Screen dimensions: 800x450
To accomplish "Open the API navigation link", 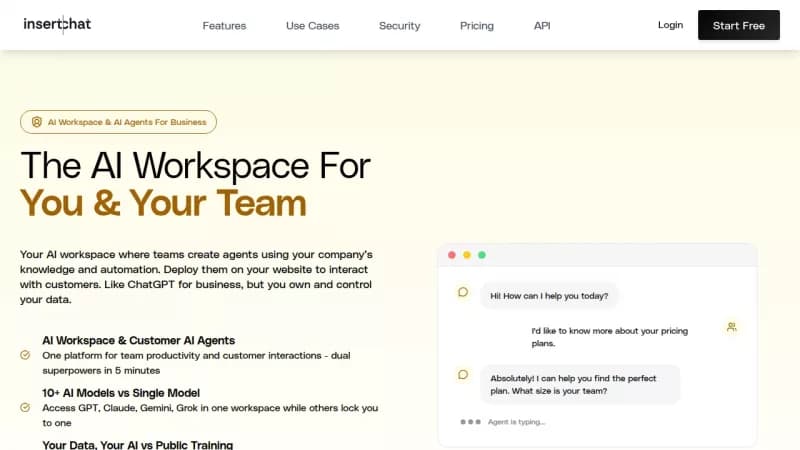I will pyautogui.click(x=542, y=26).
